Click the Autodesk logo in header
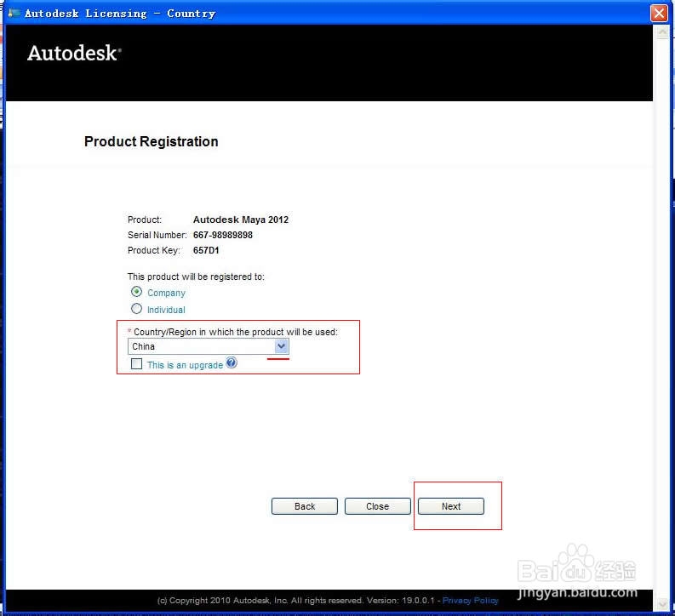 click(x=74, y=54)
